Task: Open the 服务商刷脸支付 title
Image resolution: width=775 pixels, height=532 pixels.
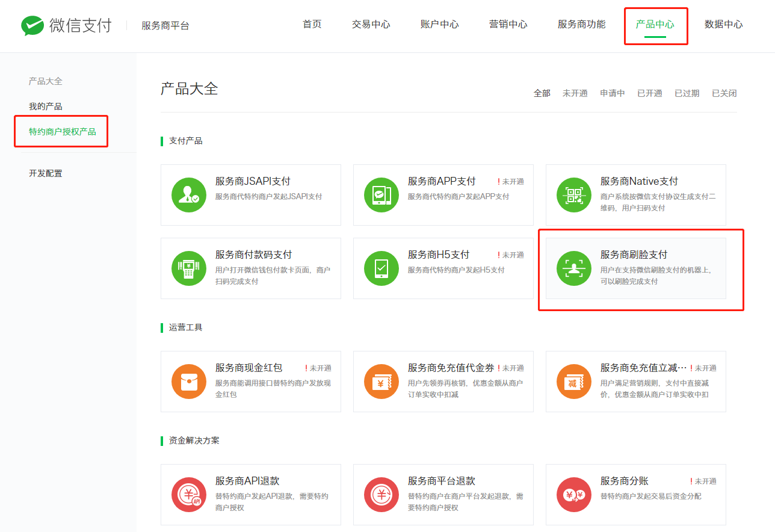Action: [634, 255]
